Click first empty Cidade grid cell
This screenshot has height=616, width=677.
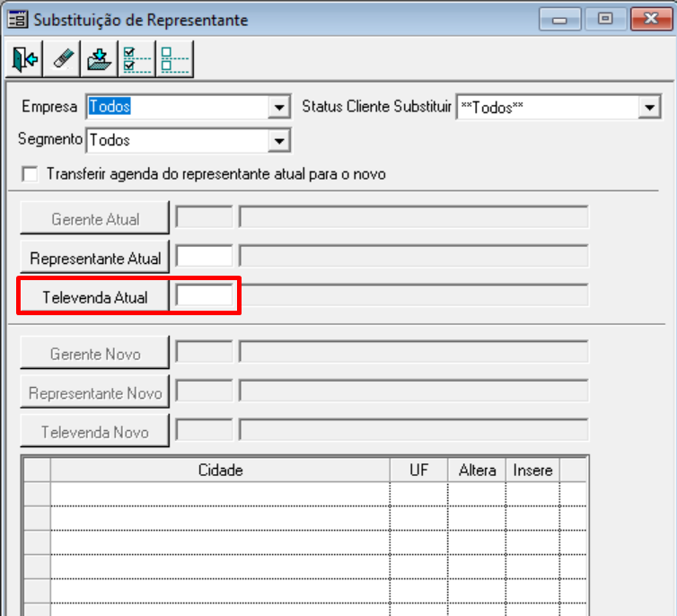[x=220, y=494]
